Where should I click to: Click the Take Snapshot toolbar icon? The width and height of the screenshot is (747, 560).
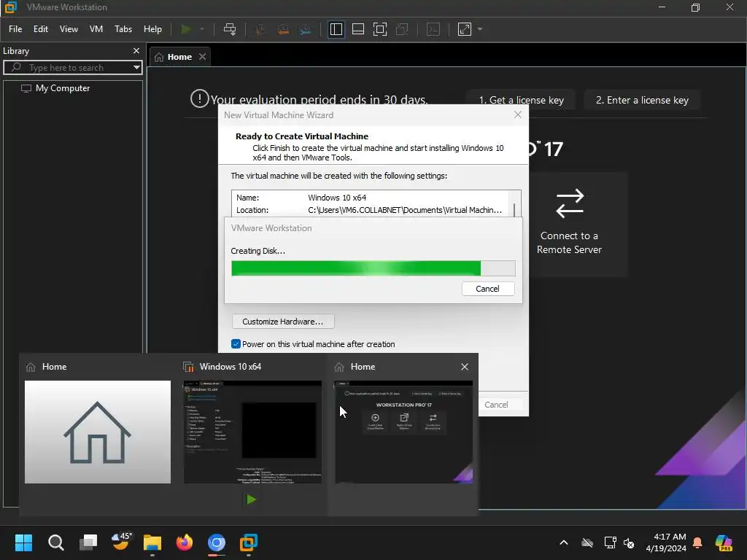tap(260, 29)
